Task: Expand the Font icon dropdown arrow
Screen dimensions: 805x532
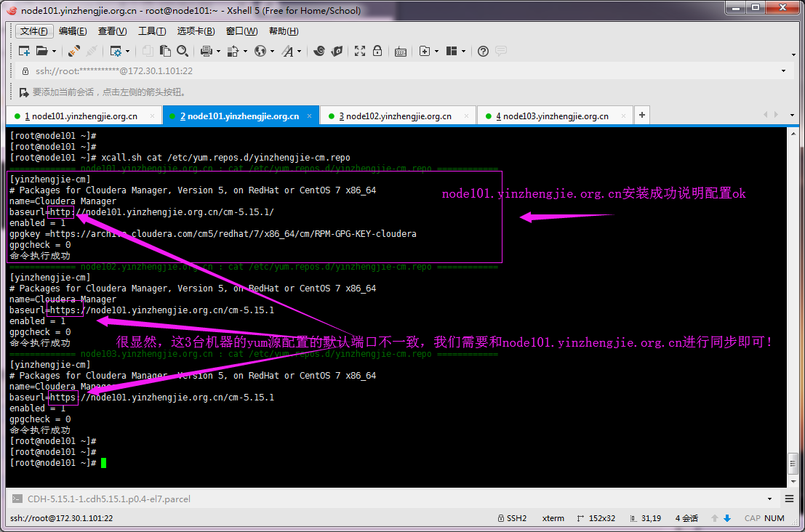Action: (x=300, y=52)
